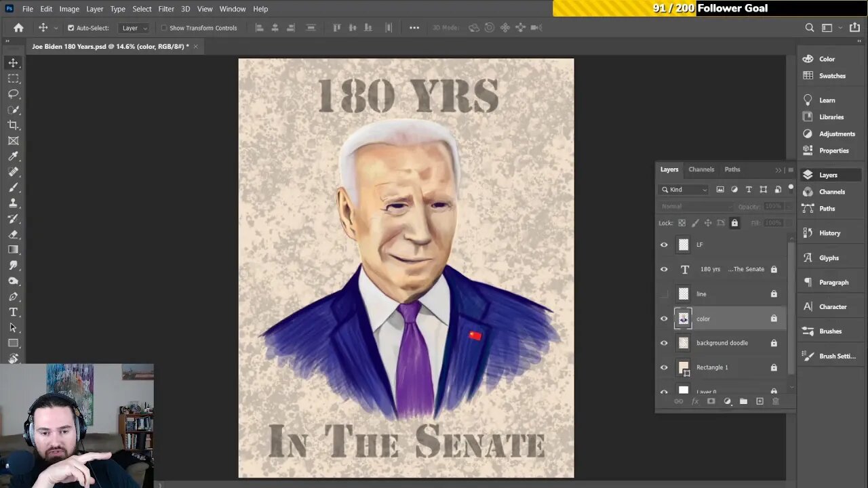Show the line layer
Viewport: 868px width, 488px height.
pyautogui.click(x=664, y=294)
